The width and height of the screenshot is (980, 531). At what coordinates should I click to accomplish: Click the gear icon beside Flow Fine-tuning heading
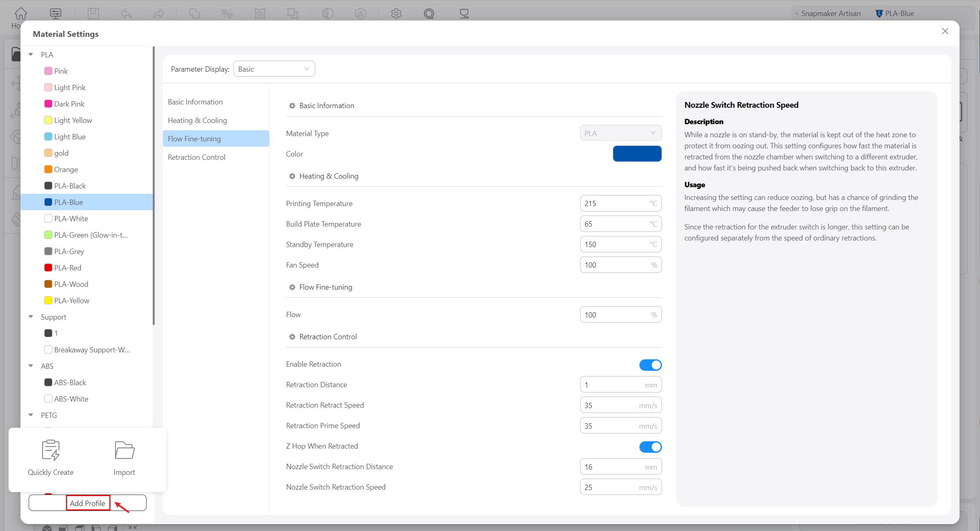[292, 287]
